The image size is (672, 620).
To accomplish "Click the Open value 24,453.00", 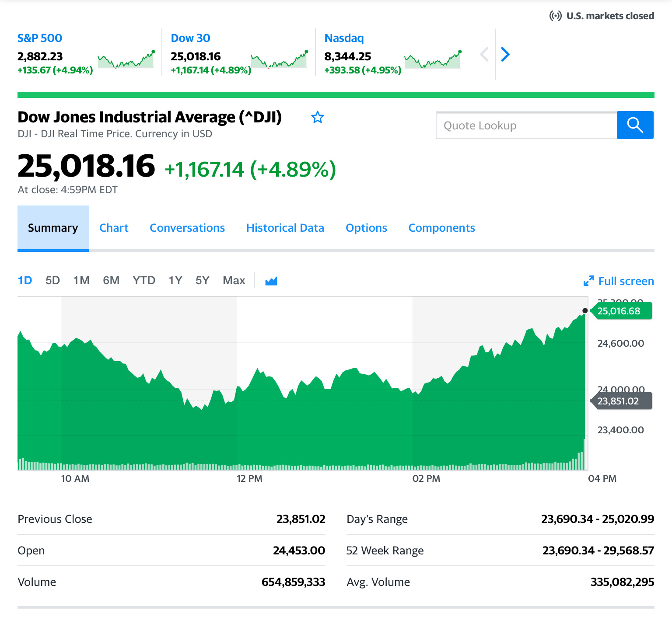I will 299,550.
